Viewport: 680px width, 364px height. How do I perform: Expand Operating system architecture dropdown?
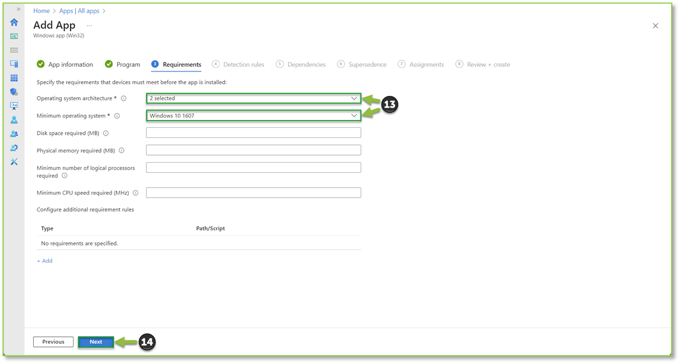pyautogui.click(x=253, y=98)
